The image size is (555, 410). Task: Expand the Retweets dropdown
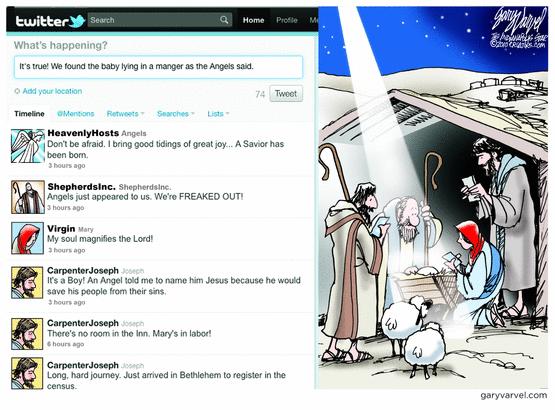[126, 114]
